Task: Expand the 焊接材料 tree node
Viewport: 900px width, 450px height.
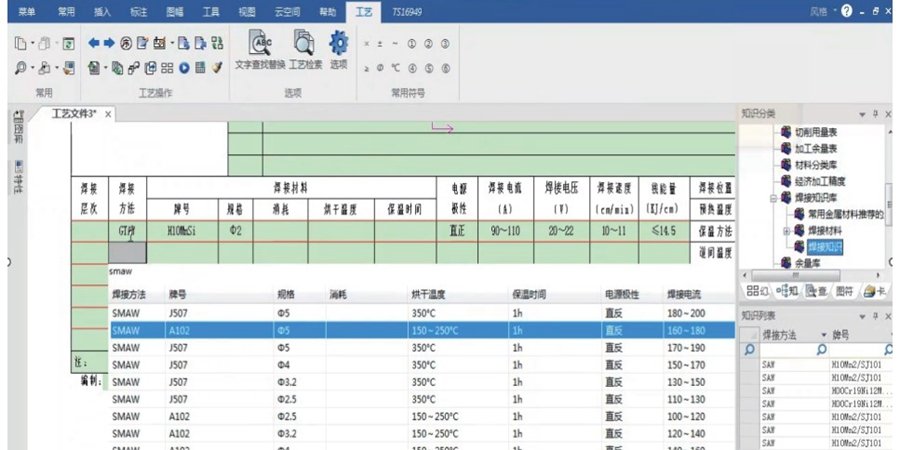Action: (786, 231)
